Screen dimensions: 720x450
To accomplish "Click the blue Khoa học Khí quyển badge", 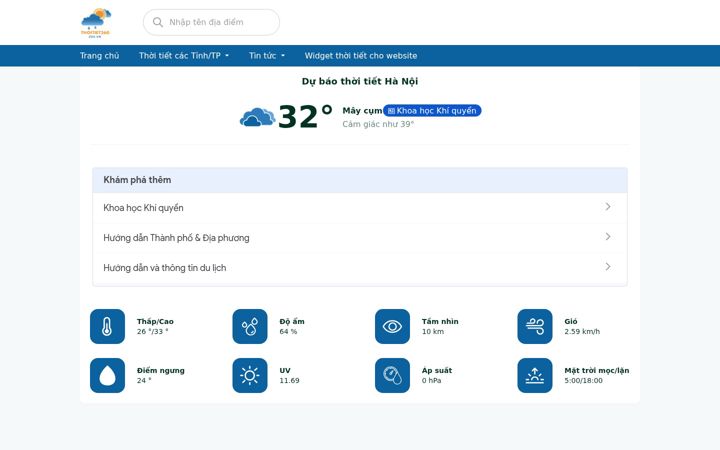I will click(432, 111).
